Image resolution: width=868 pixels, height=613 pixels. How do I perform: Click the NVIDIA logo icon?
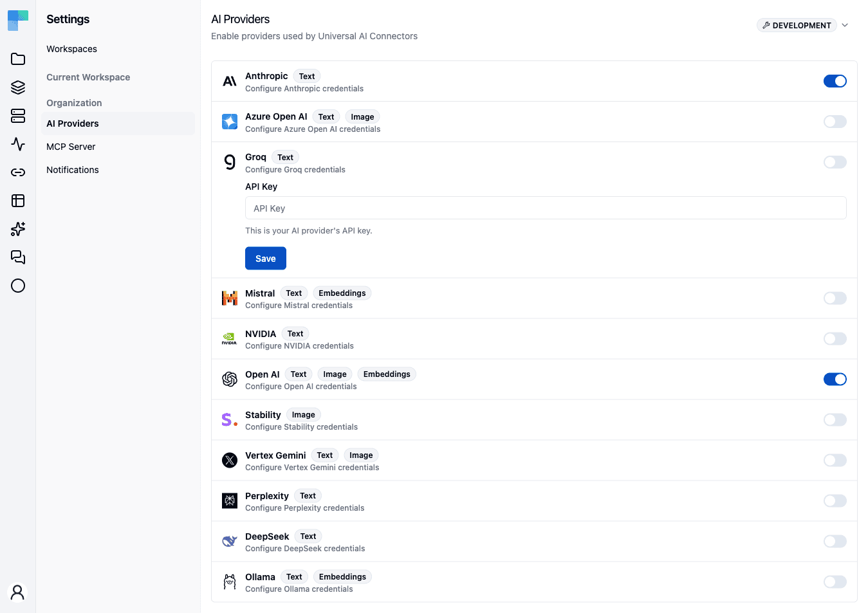[x=230, y=338]
